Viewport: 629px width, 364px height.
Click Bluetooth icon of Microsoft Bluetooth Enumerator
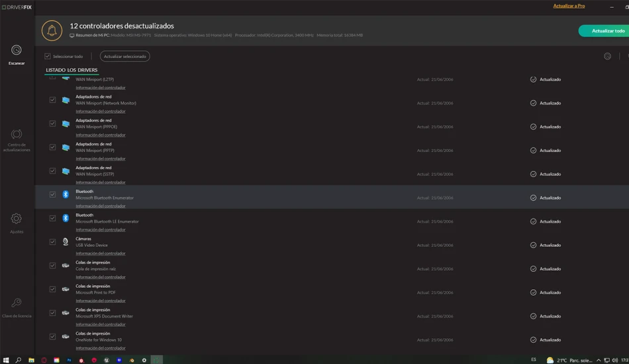(66, 195)
